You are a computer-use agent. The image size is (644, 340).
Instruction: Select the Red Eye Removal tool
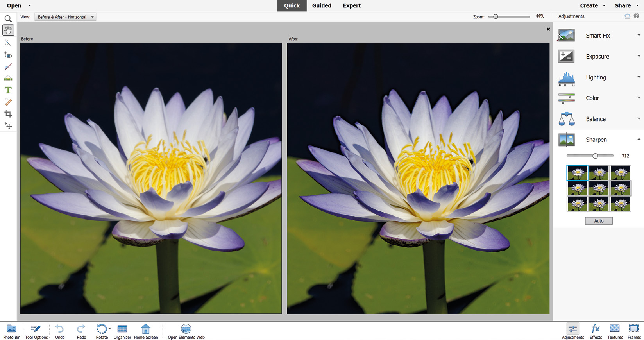pyautogui.click(x=8, y=55)
